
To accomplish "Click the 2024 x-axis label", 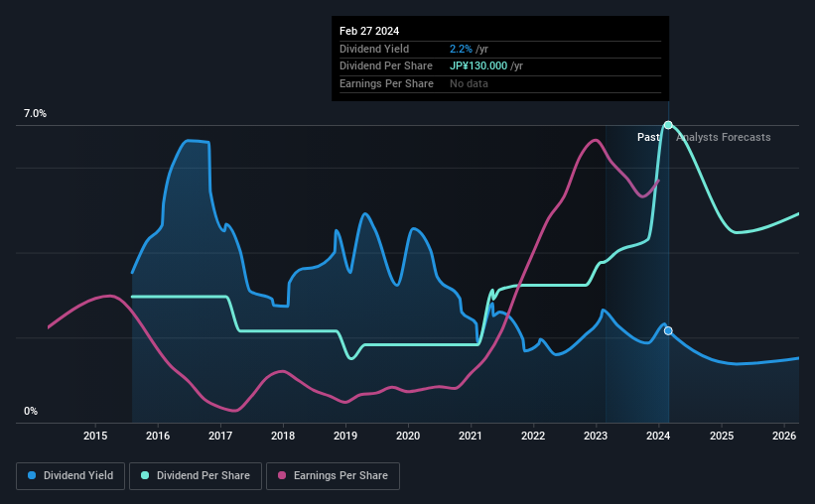I will (658, 436).
